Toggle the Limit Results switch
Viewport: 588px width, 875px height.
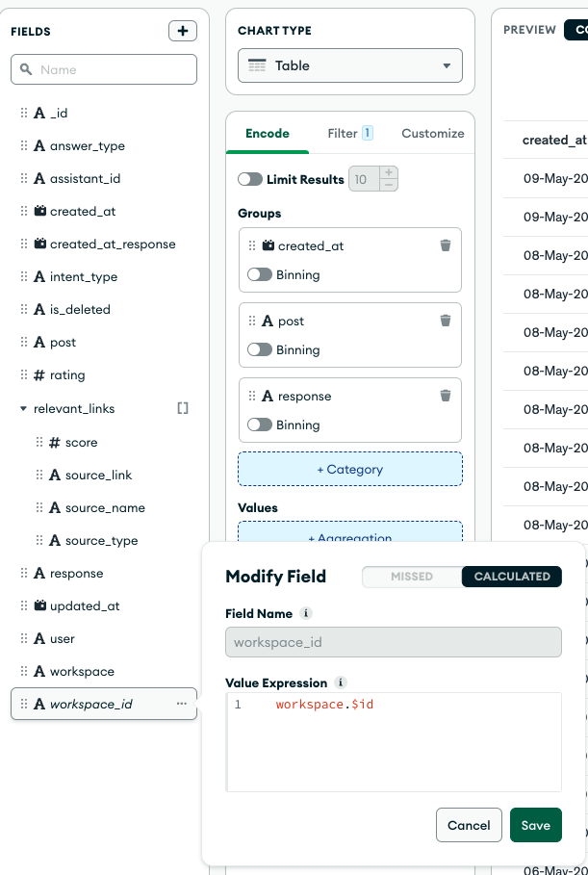[250, 179]
